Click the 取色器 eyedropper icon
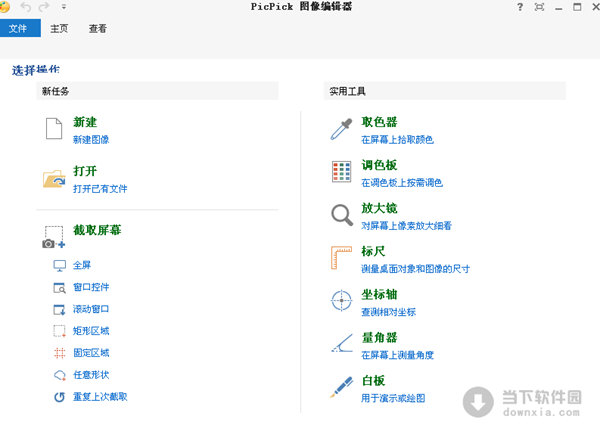 pyautogui.click(x=341, y=129)
